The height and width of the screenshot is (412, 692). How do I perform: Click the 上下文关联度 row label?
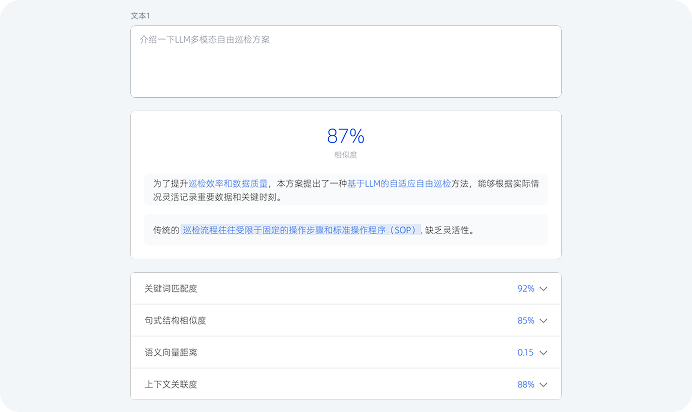[x=171, y=385]
